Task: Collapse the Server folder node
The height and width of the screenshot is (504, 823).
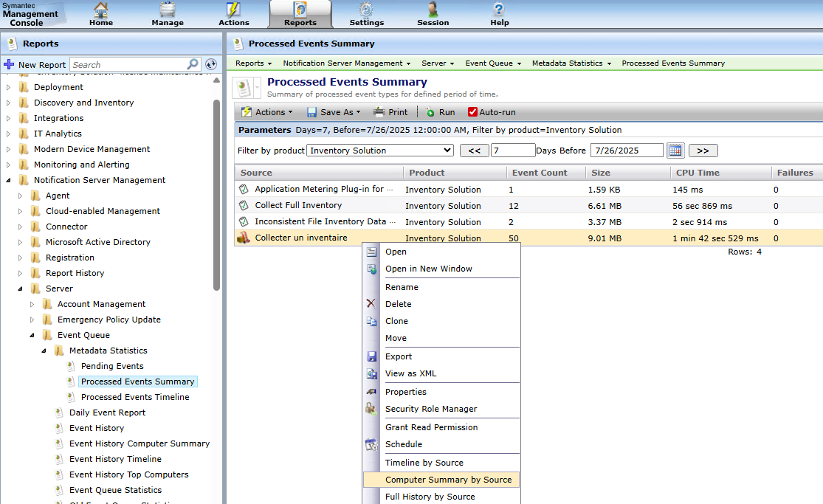Action: (x=21, y=289)
